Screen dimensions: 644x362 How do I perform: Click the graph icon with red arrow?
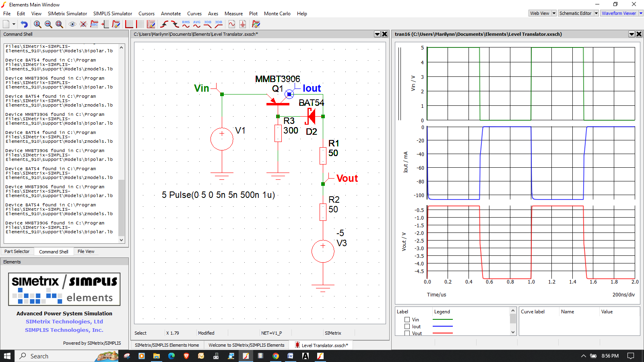105,24
